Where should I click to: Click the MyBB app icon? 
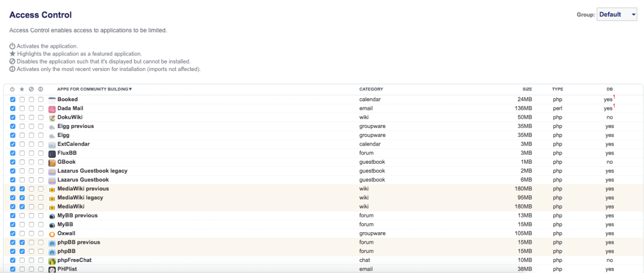point(52,225)
